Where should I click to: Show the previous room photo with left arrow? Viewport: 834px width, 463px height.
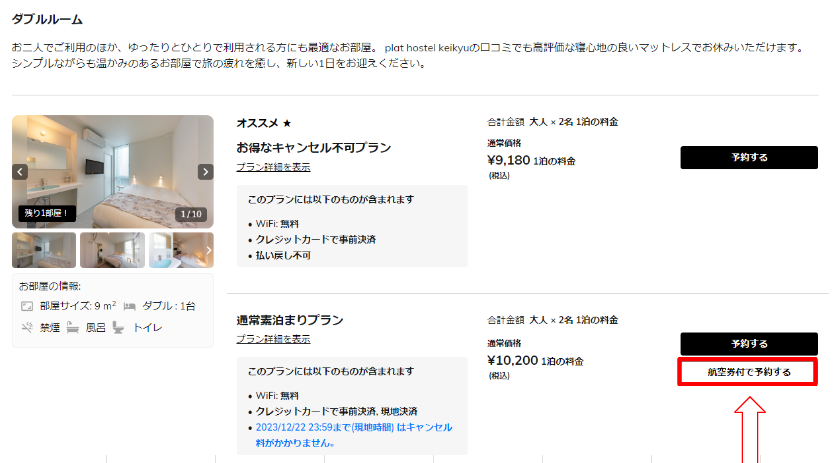pyautogui.click(x=20, y=172)
